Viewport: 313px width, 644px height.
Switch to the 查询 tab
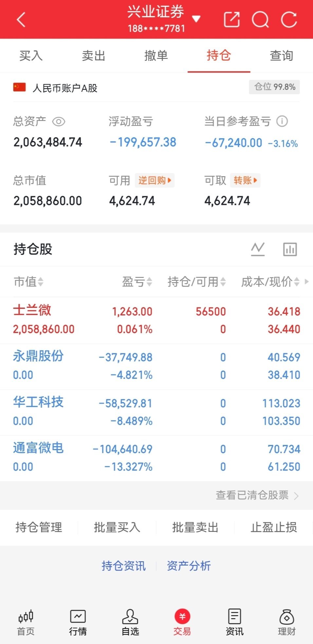click(x=281, y=56)
